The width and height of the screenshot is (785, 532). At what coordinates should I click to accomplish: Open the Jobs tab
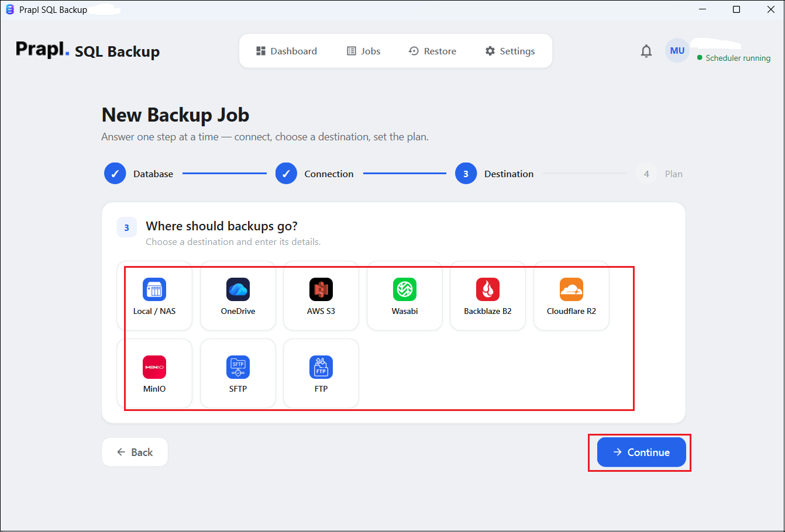pos(364,51)
